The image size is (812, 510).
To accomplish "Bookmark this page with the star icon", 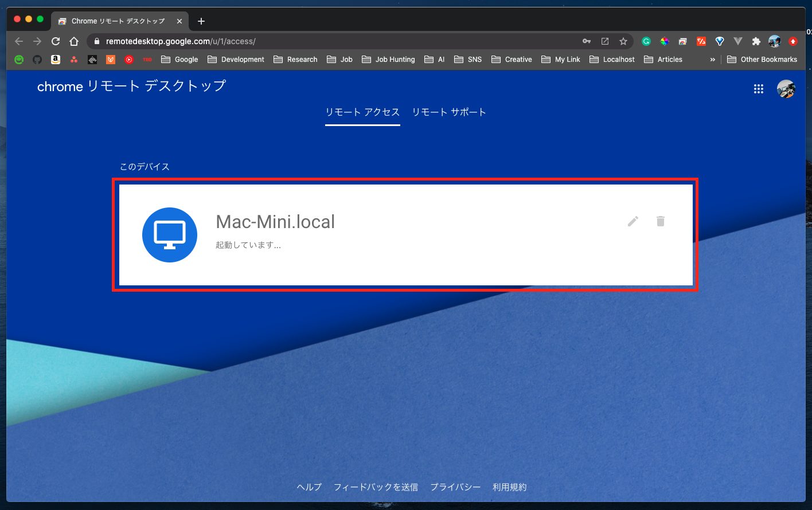I will point(623,41).
